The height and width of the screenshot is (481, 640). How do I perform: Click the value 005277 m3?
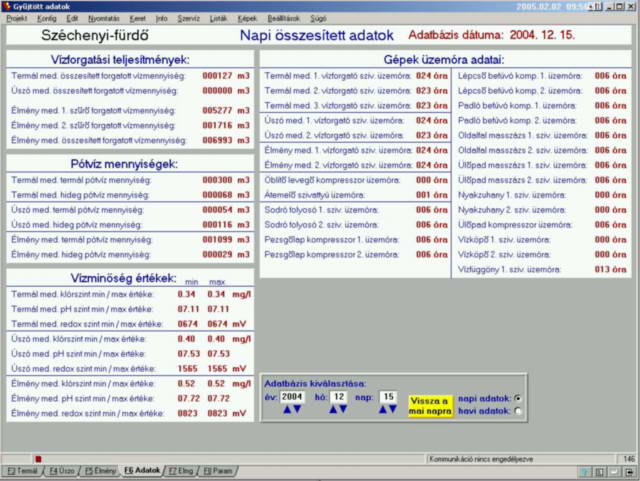click(226, 111)
